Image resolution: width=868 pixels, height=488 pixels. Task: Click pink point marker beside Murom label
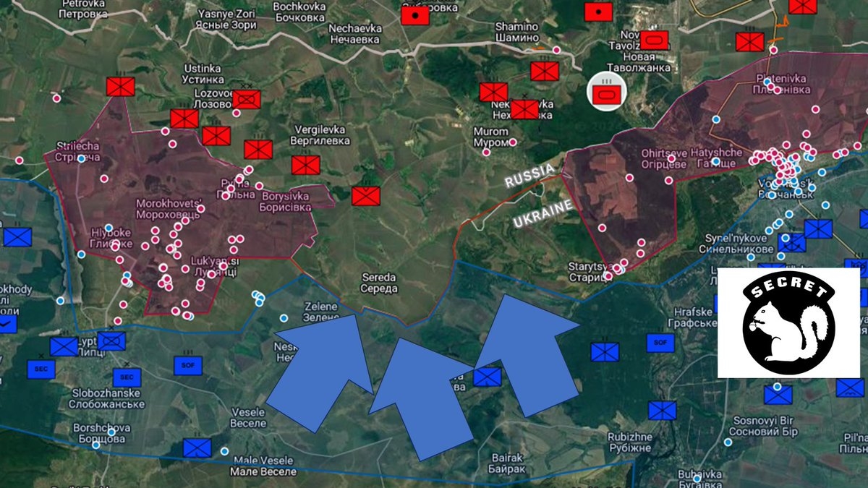pos(513,142)
